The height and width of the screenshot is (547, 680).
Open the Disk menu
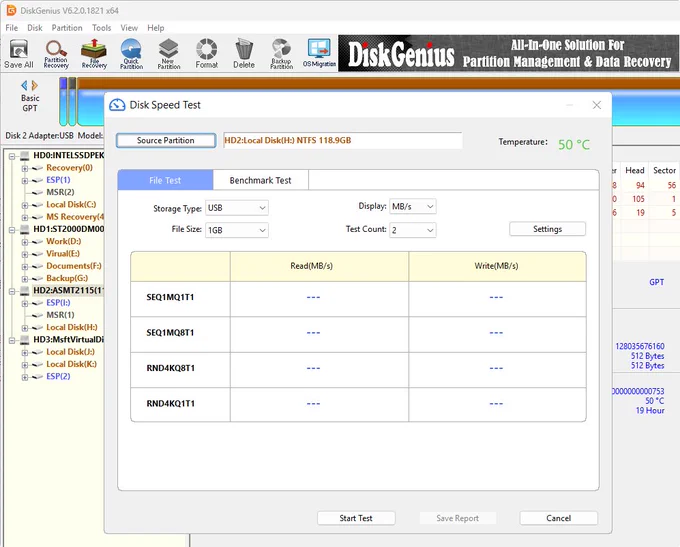35,28
